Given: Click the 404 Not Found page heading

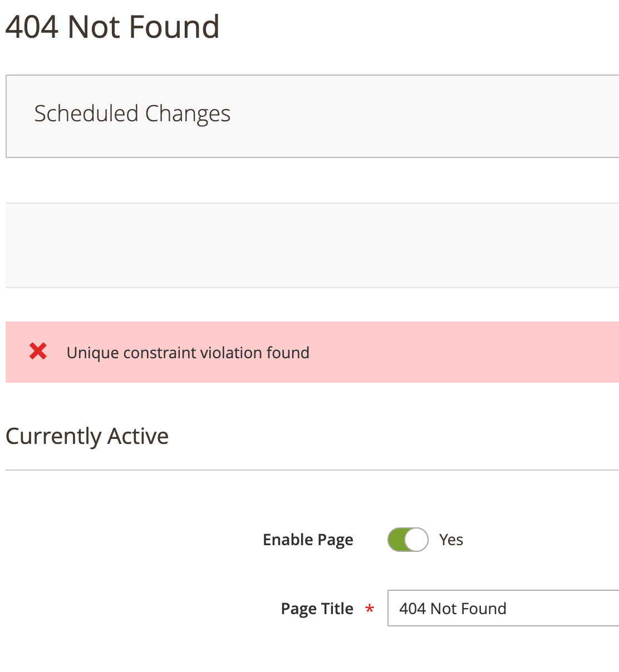Looking at the screenshot, I should (x=112, y=26).
